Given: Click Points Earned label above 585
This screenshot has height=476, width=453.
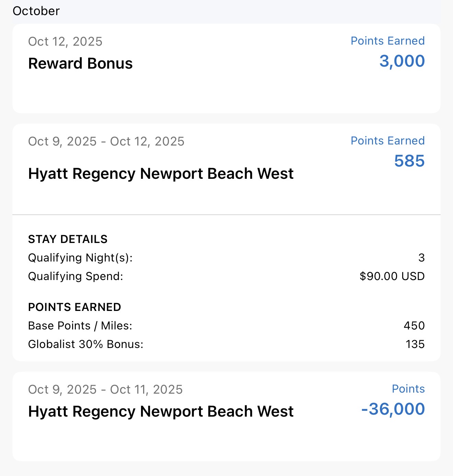Looking at the screenshot, I should [387, 141].
